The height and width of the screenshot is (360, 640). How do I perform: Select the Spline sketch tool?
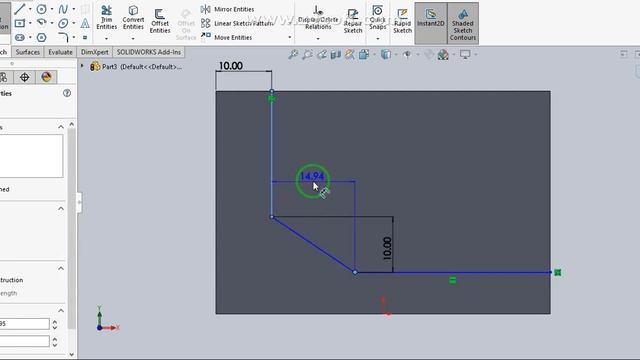[x=63, y=9]
